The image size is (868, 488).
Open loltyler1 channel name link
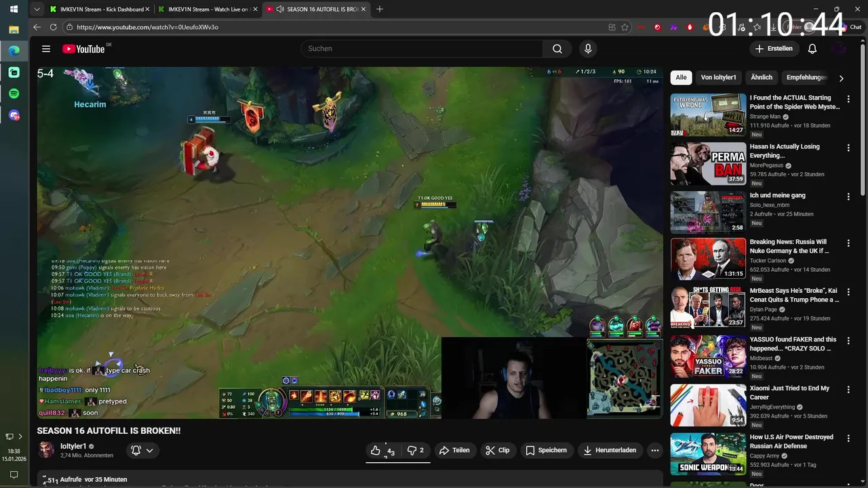(73, 446)
